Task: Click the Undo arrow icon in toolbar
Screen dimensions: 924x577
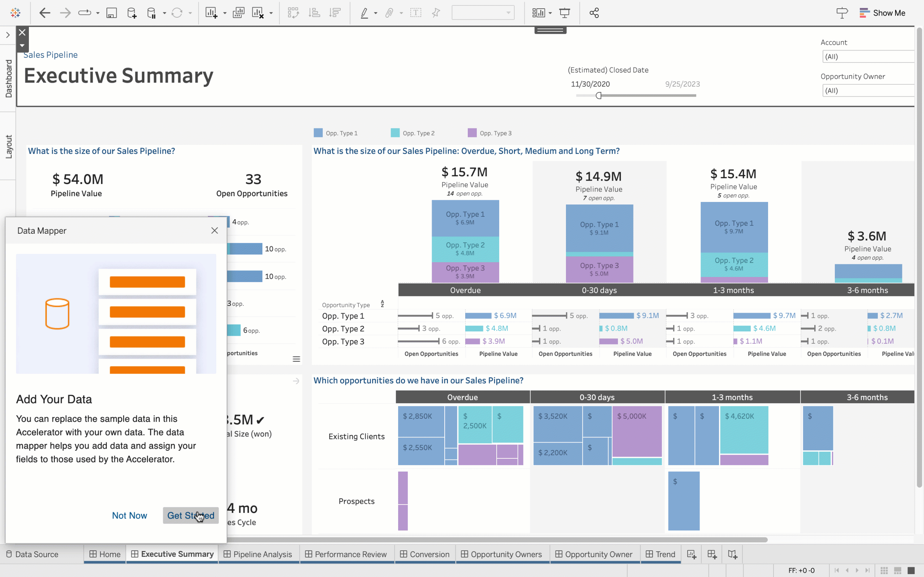Action: (x=44, y=13)
